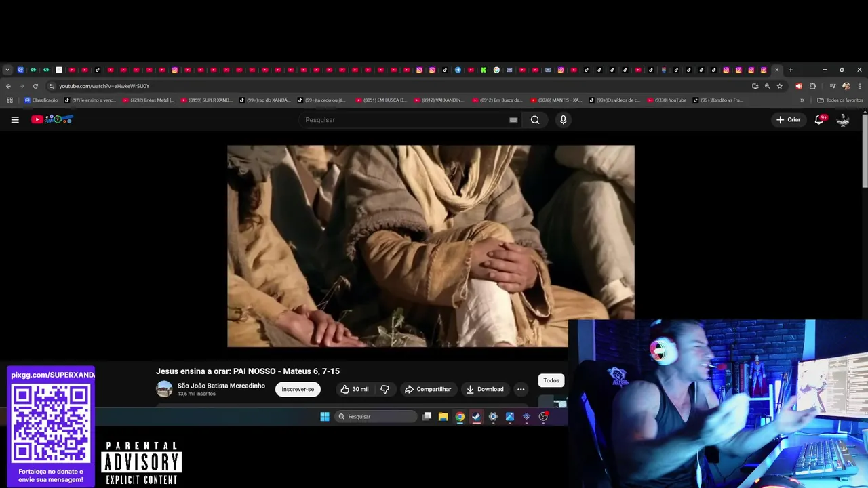Click the browser forward arrow

[x=22, y=86]
